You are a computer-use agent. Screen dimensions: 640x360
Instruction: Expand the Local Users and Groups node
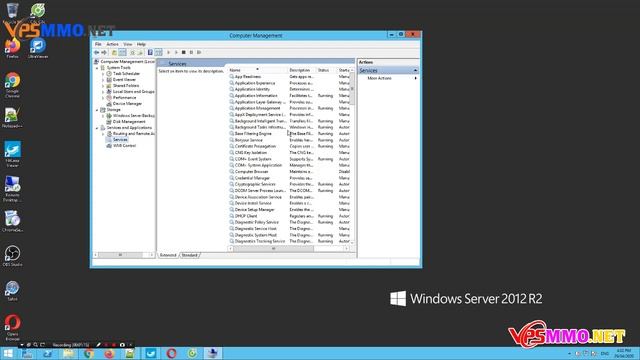pos(103,92)
